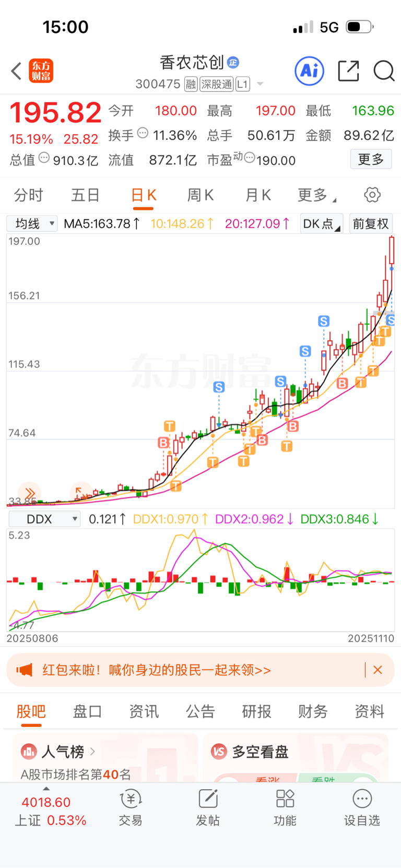This screenshot has height=868, width=401.
Task: Tap the back arrow icon
Action: (x=16, y=71)
